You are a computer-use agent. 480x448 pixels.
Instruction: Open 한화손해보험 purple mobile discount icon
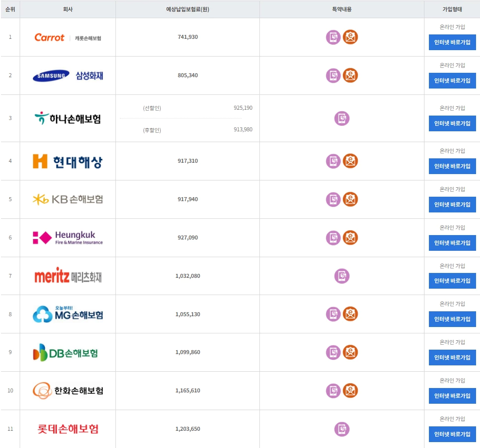(x=333, y=390)
